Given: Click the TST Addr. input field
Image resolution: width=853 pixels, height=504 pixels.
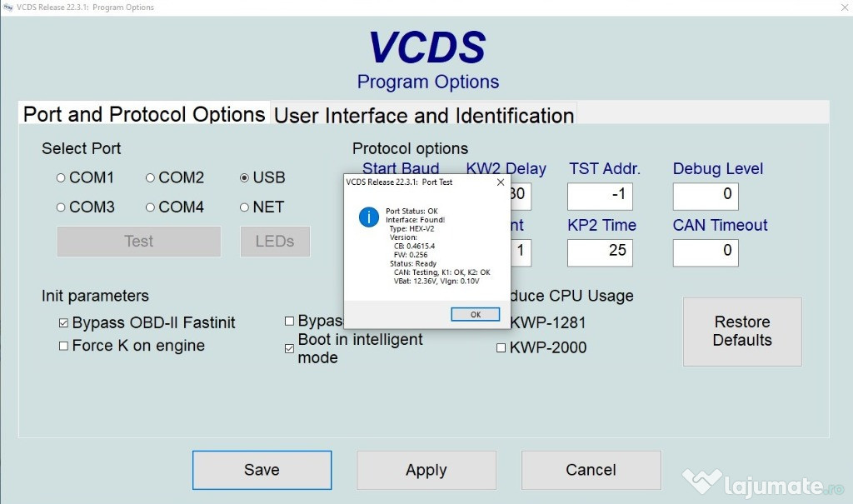Looking at the screenshot, I should tap(599, 196).
